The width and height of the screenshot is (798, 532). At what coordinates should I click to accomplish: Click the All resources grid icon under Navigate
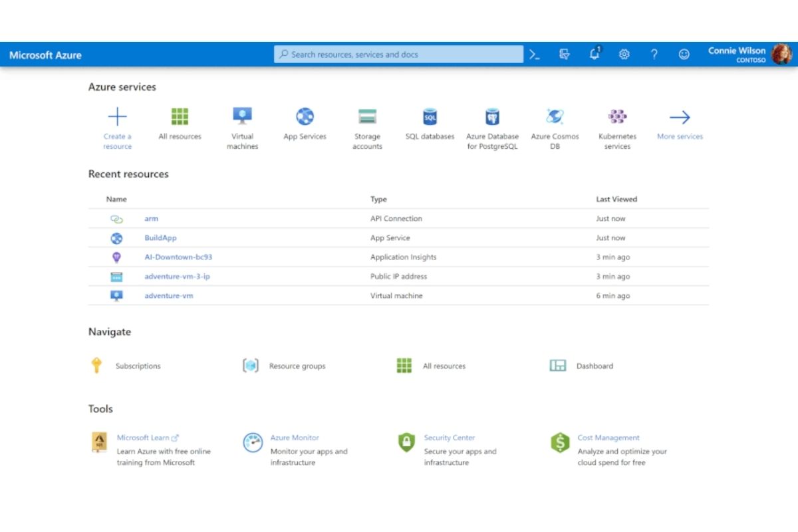point(404,366)
